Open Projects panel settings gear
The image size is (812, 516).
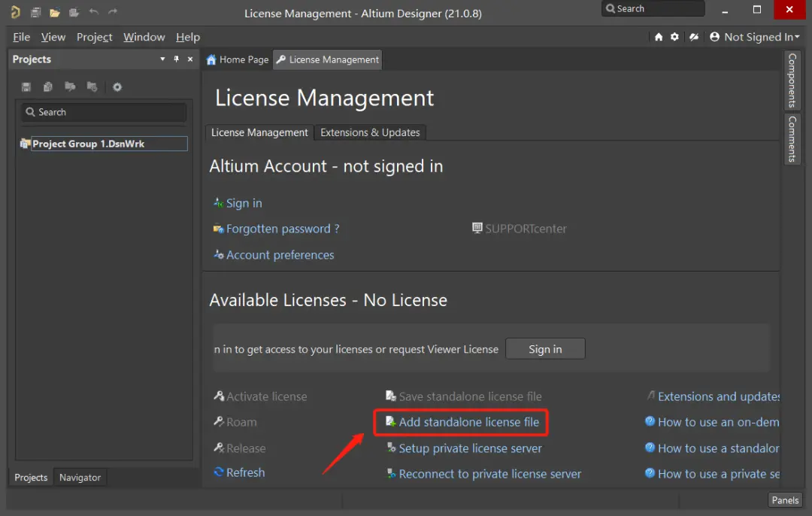117,87
